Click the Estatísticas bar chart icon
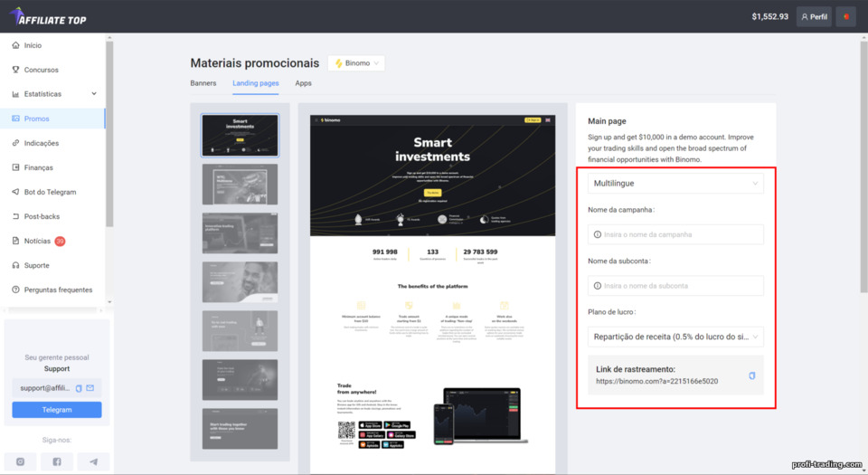Image resolution: width=868 pixels, height=475 pixels. click(15, 94)
